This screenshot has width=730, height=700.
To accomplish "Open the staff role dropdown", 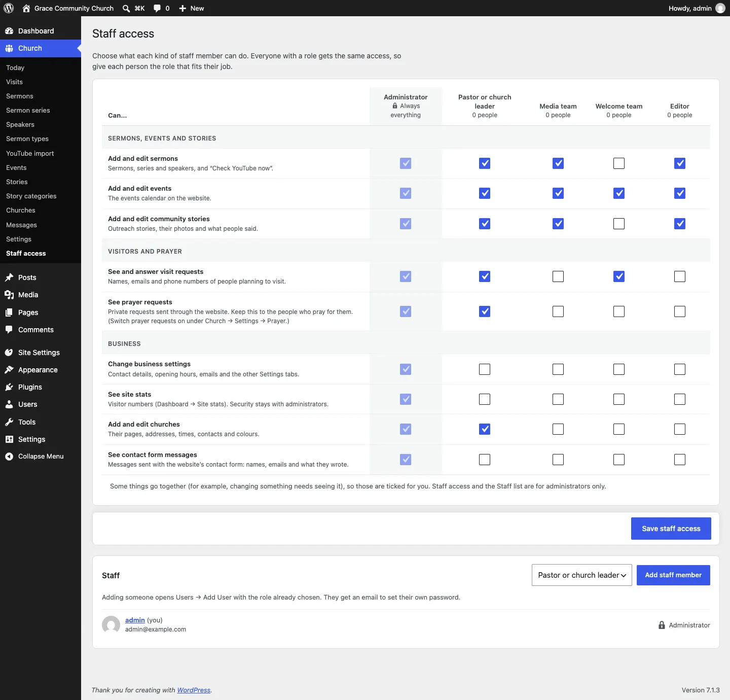I will click(582, 575).
